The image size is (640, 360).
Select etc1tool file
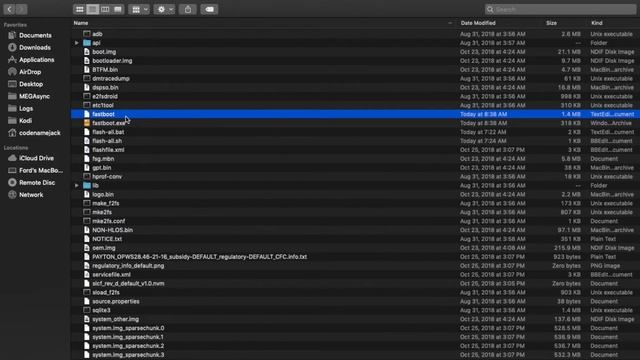coord(103,105)
